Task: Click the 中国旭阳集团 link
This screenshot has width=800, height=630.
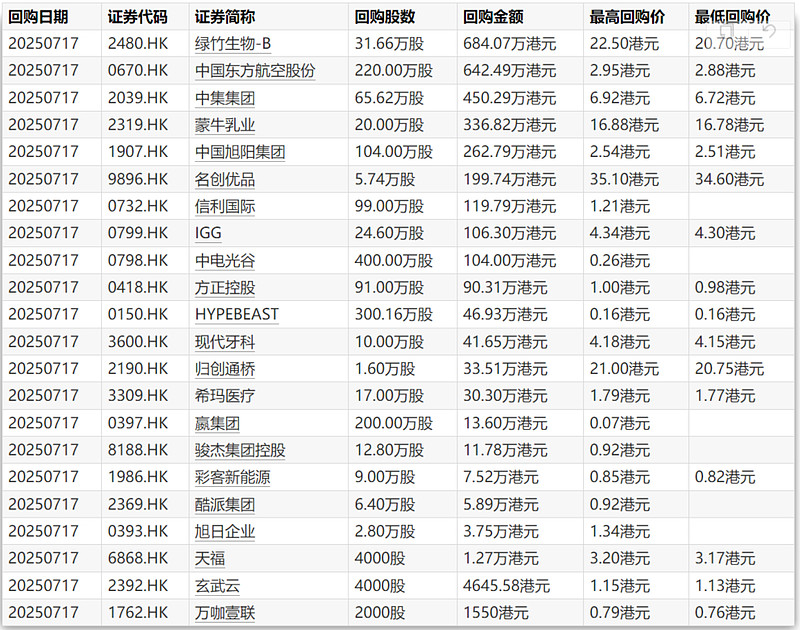Action: [x=240, y=152]
